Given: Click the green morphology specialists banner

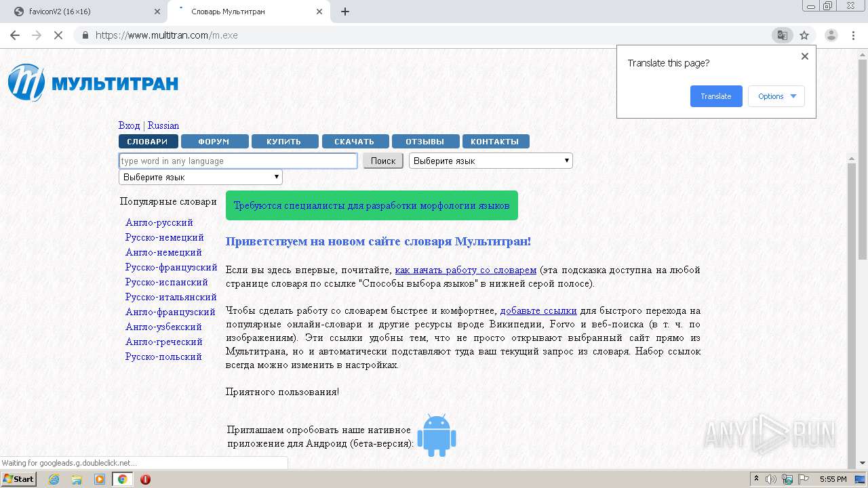Looking at the screenshot, I should coord(372,205).
